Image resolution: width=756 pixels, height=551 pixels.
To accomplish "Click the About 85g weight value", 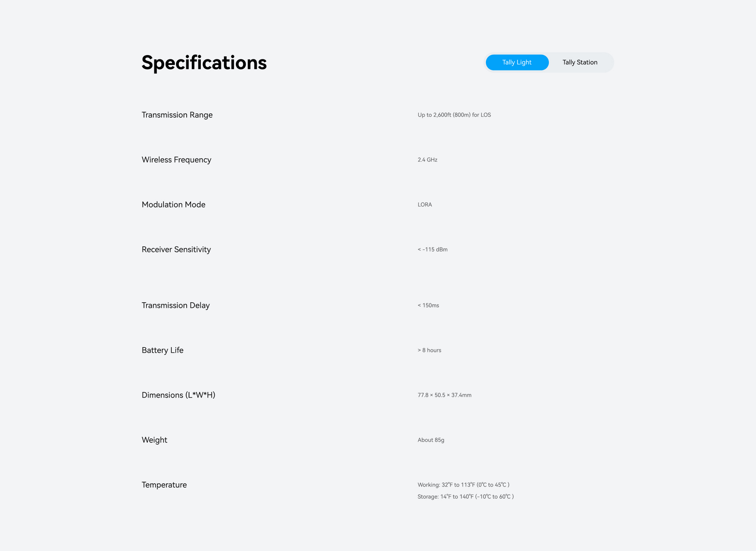I will point(431,440).
